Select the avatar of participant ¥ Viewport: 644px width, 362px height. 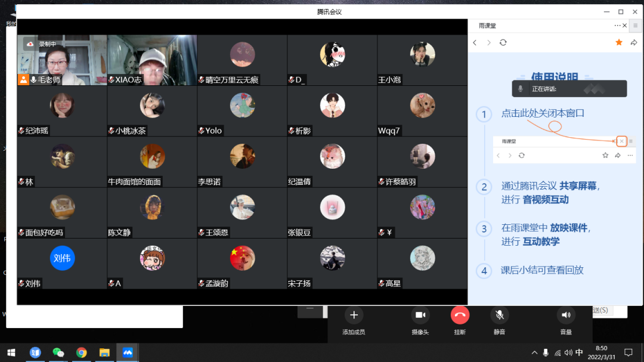click(x=422, y=207)
